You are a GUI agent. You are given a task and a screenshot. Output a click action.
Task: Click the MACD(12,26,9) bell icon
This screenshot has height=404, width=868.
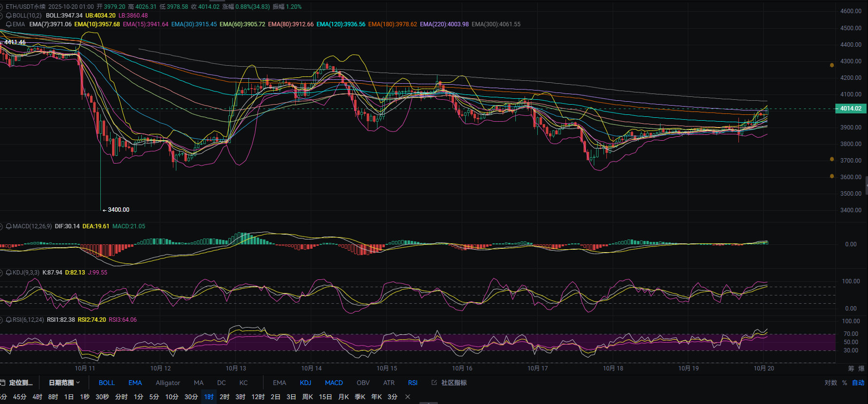click(x=9, y=226)
